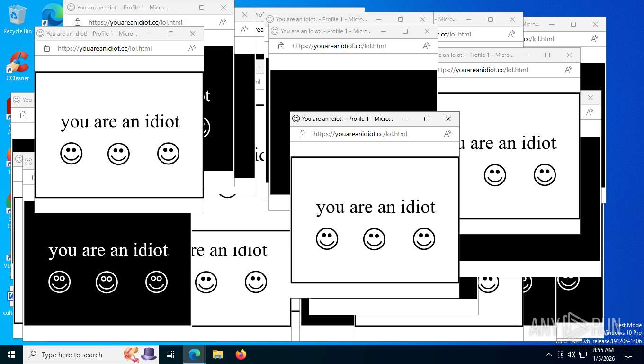Click read aloud icon in window overlapping Edge desktop shortcut
644x364 pixels.
[x=223, y=22]
